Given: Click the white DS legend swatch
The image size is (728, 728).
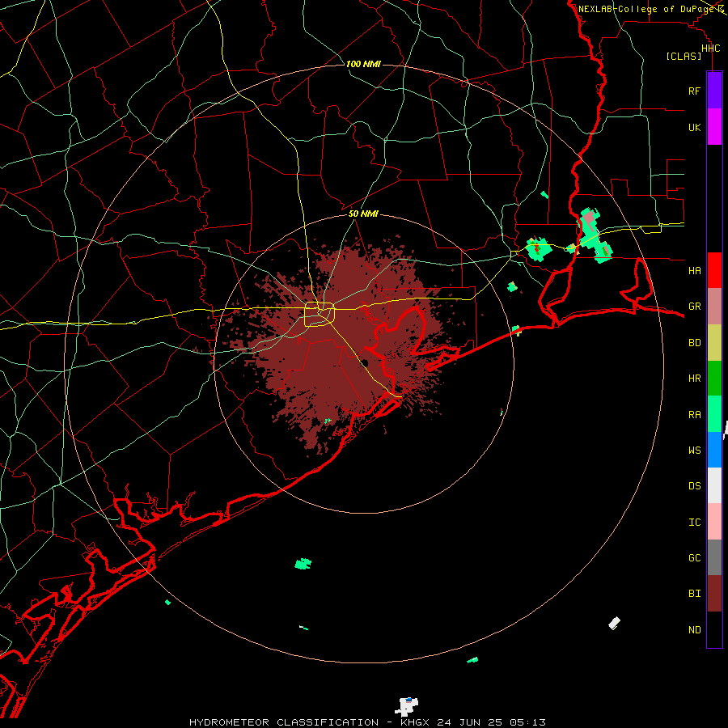Looking at the screenshot, I should click(x=714, y=485).
